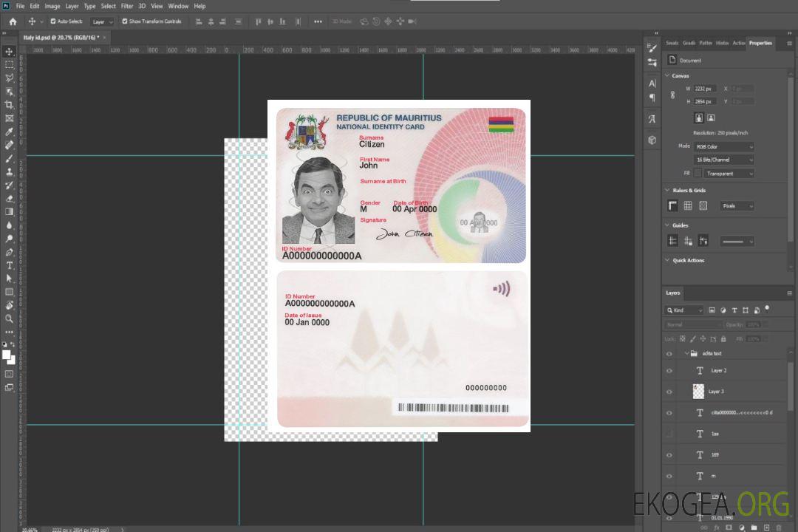798x532 pixels.
Task: Select the Lasso tool
Action: click(9, 78)
